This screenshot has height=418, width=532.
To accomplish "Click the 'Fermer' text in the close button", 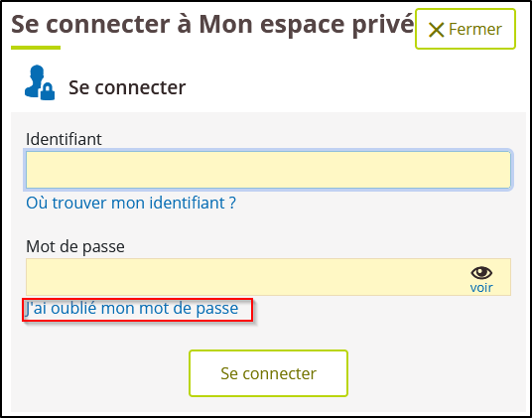I will 475,29.
